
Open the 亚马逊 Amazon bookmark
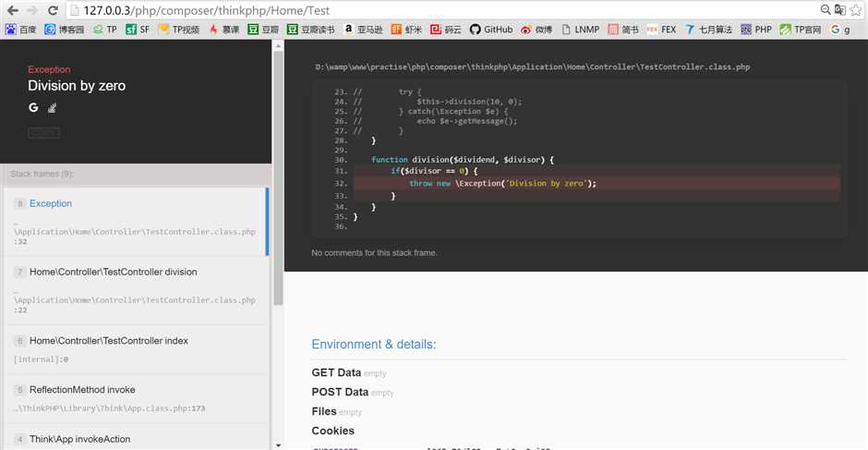(x=363, y=30)
